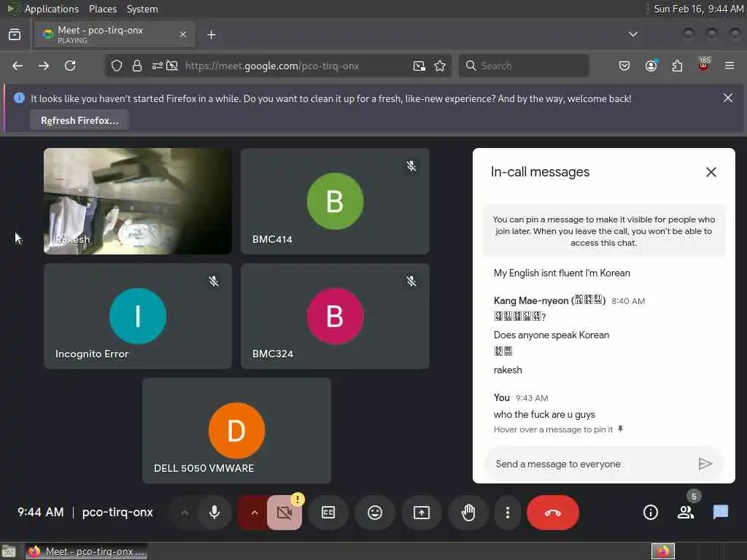Click the Firefox Search box
This screenshot has width=747, height=560.
click(x=524, y=66)
